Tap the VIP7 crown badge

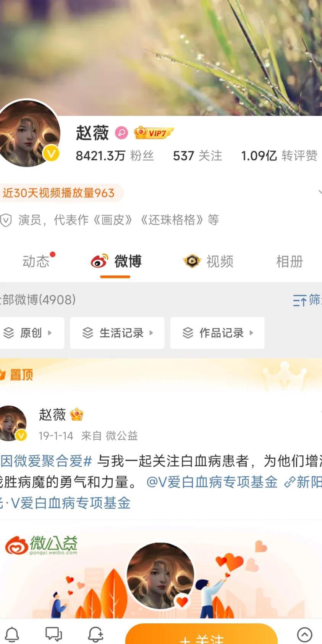154,132
